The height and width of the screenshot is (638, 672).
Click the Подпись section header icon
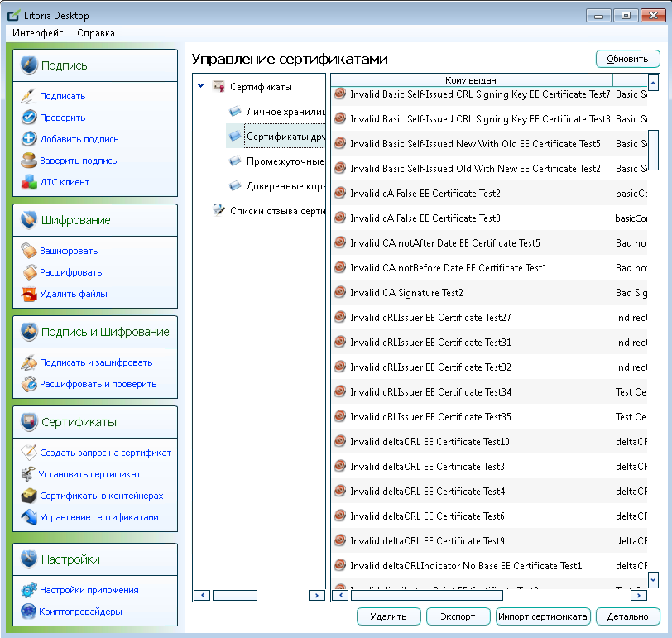[x=29, y=65]
